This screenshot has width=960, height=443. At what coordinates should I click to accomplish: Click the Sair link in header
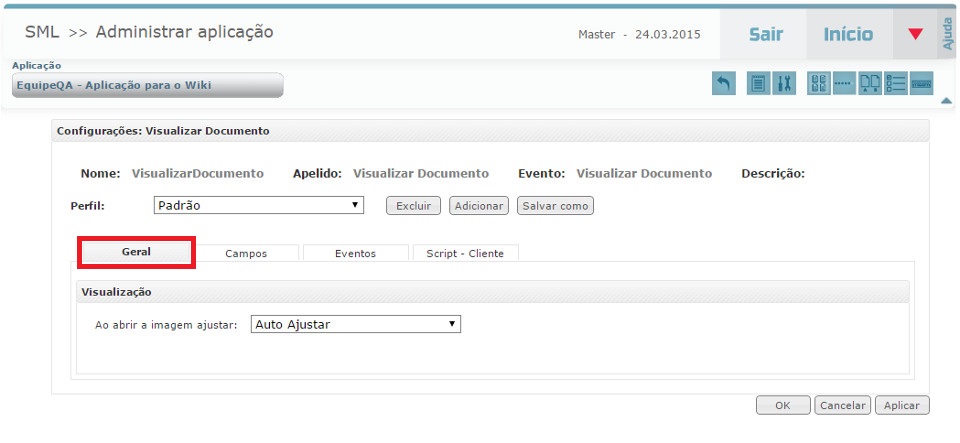tap(766, 34)
